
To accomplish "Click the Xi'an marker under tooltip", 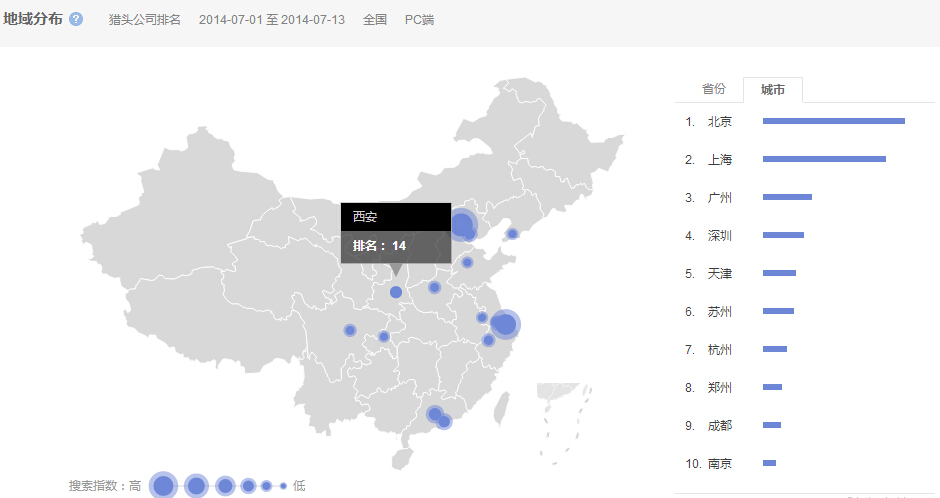I will pyautogui.click(x=396, y=292).
